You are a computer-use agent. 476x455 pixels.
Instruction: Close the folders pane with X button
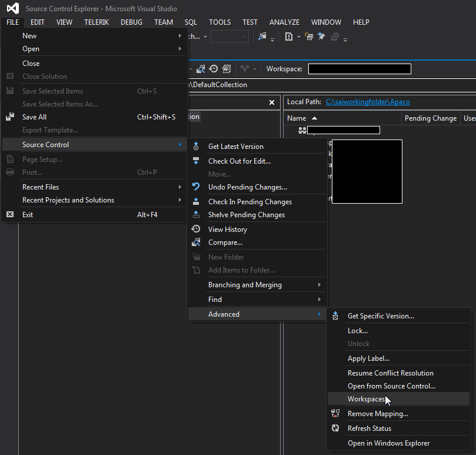(272, 102)
